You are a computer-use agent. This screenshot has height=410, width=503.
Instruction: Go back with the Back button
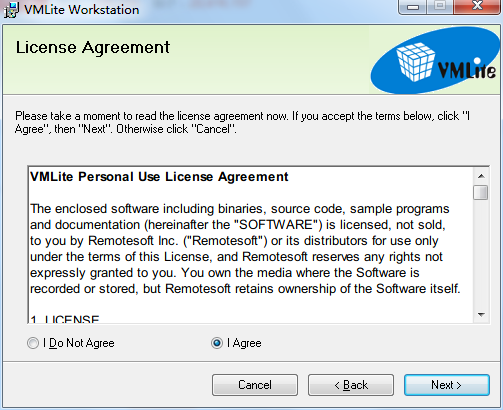pos(351,385)
